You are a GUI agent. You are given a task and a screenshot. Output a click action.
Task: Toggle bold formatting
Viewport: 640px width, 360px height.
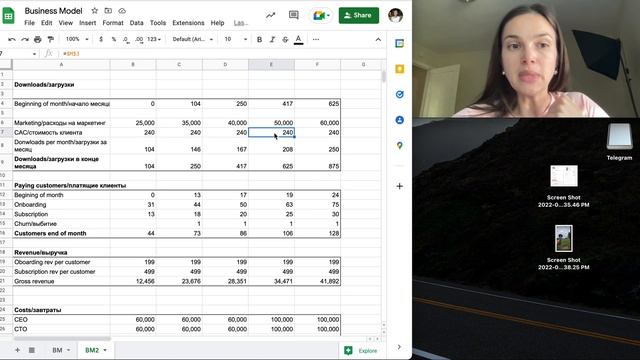click(259, 40)
